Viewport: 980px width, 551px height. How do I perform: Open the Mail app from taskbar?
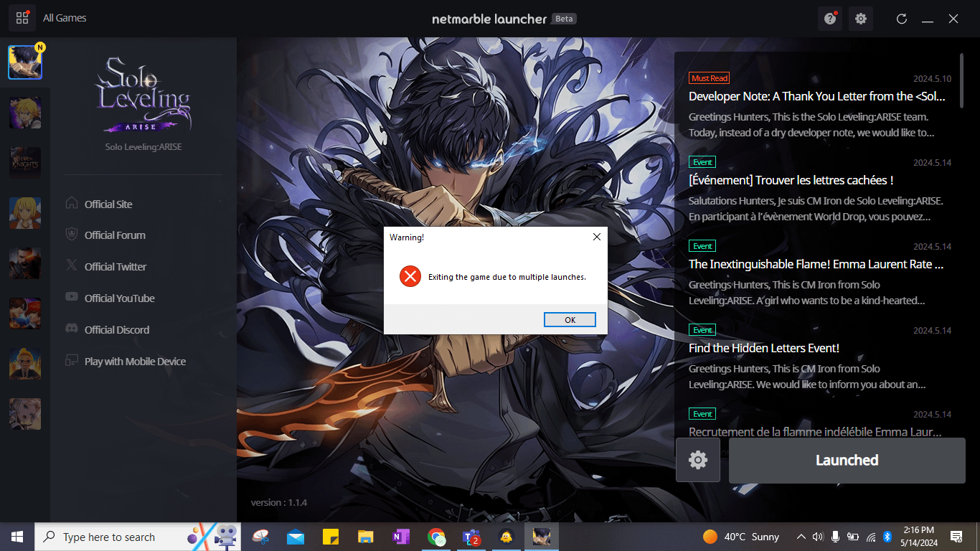point(296,537)
